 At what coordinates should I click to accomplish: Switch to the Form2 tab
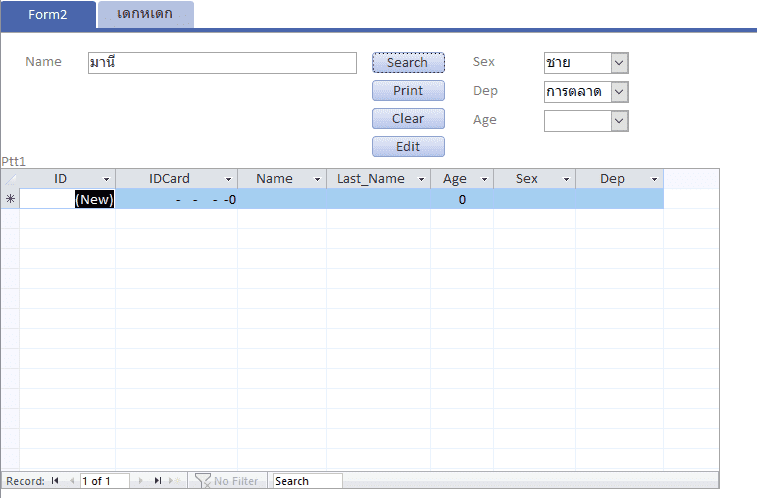48,14
